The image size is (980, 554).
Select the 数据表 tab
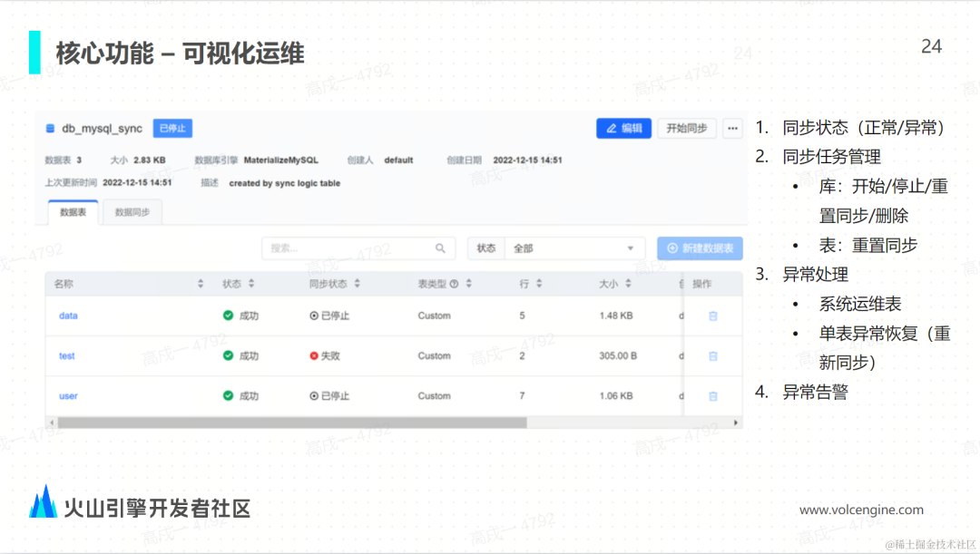click(x=73, y=212)
